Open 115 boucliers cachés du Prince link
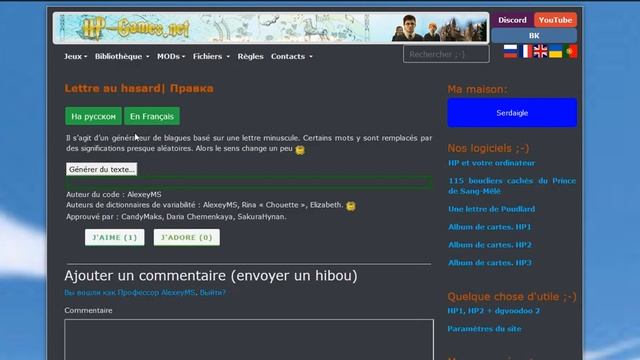The width and height of the screenshot is (640, 360). pyautogui.click(x=512, y=186)
